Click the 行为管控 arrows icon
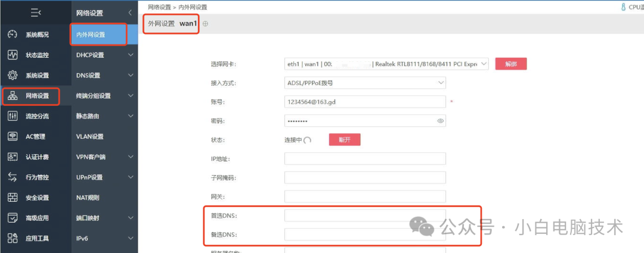 coord(13,177)
